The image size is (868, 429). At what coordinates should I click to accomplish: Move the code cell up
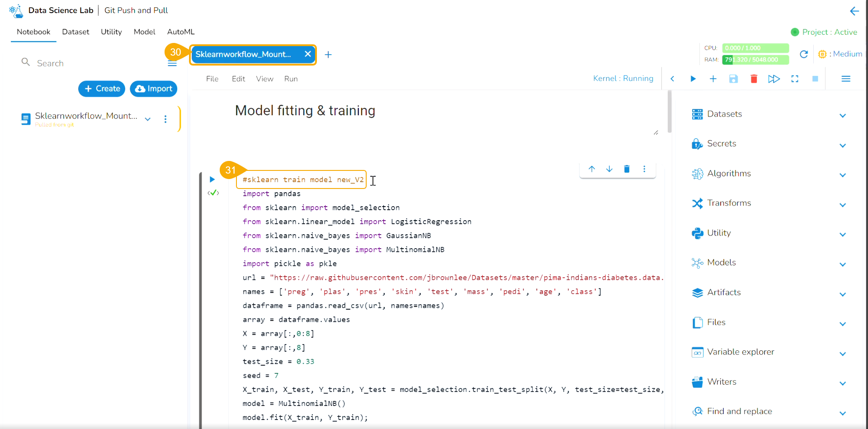click(x=592, y=169)
